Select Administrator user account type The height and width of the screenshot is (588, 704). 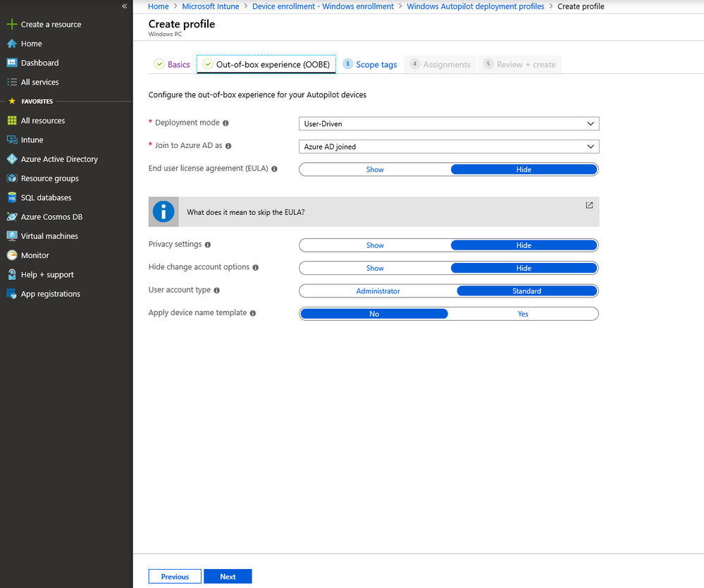378,291
